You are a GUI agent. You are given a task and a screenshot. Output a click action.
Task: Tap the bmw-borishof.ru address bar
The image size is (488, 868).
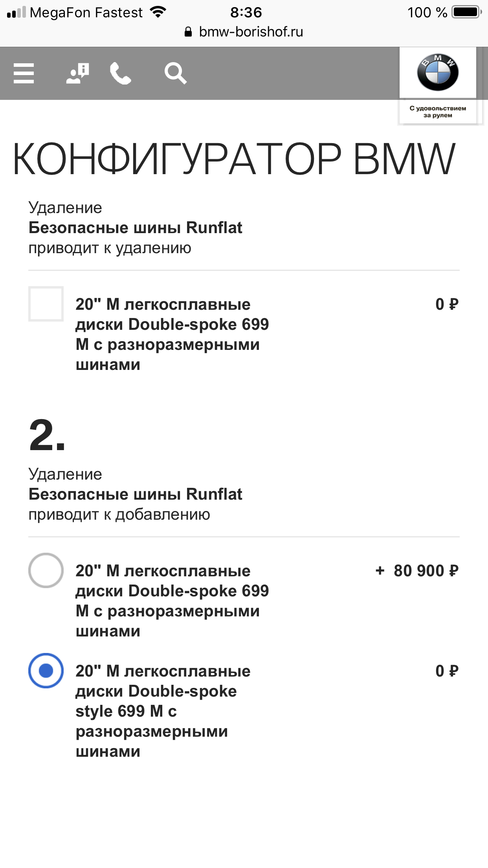point(244,32)
